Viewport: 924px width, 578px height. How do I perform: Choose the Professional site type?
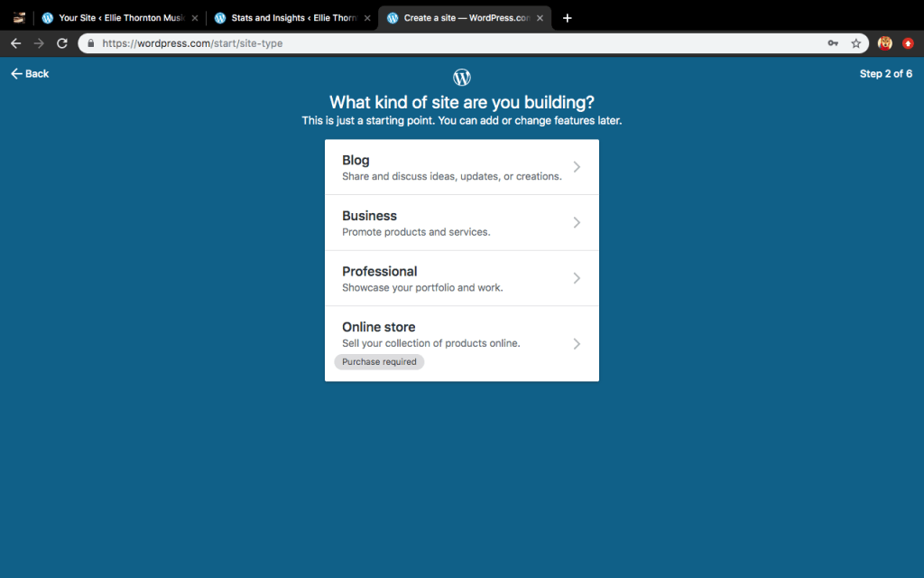coord(461,278)
